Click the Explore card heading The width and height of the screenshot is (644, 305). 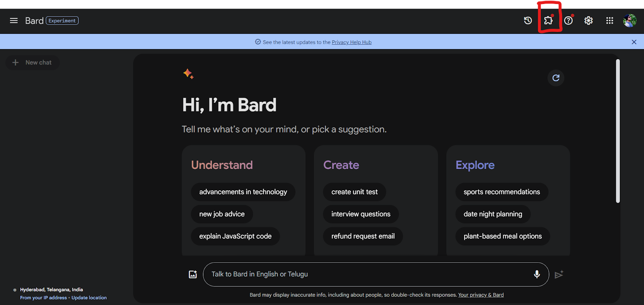click(x=475, y=165)
